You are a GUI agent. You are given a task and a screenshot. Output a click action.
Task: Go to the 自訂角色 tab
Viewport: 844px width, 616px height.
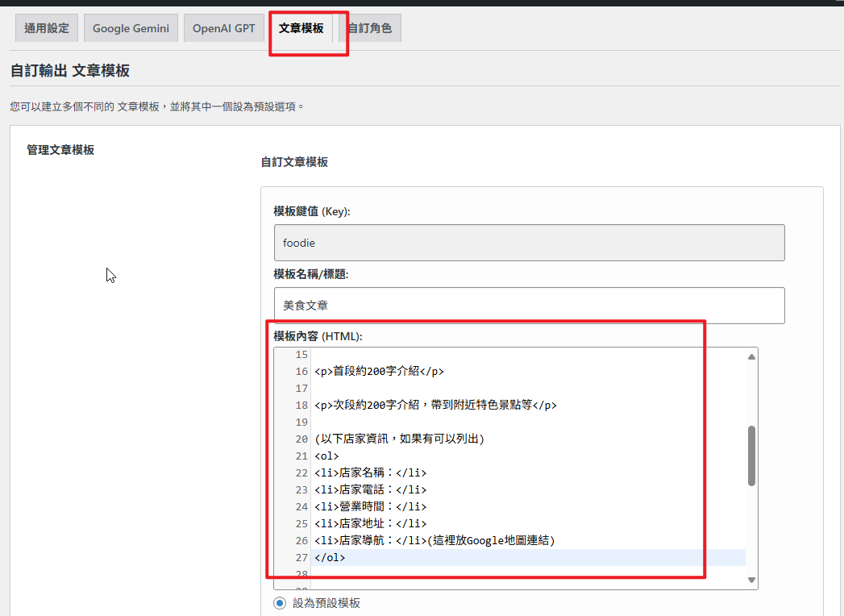(370, 28)
